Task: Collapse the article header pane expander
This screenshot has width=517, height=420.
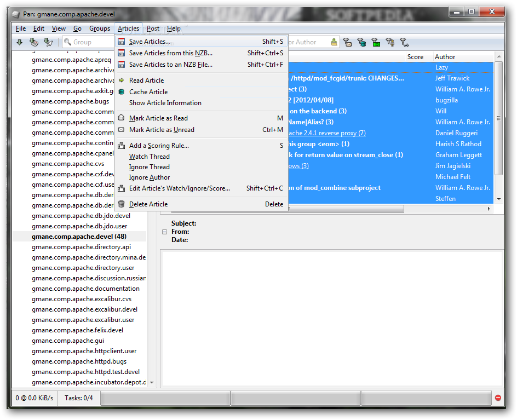Action: (164, 232)
